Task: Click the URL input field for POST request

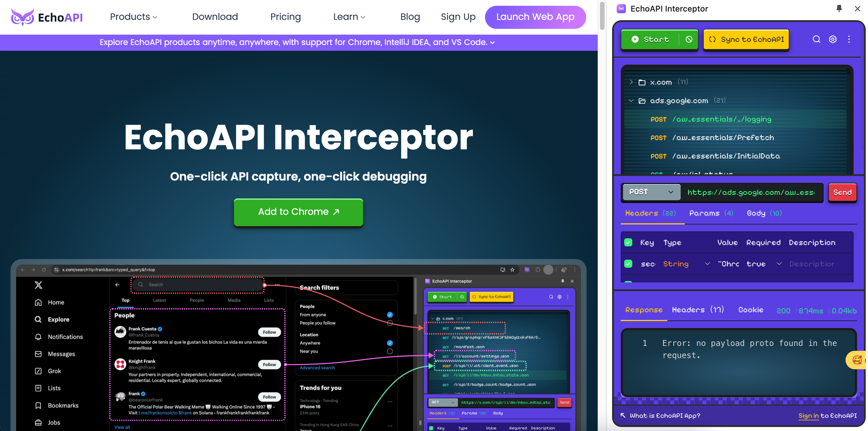Action: [751, 192]
